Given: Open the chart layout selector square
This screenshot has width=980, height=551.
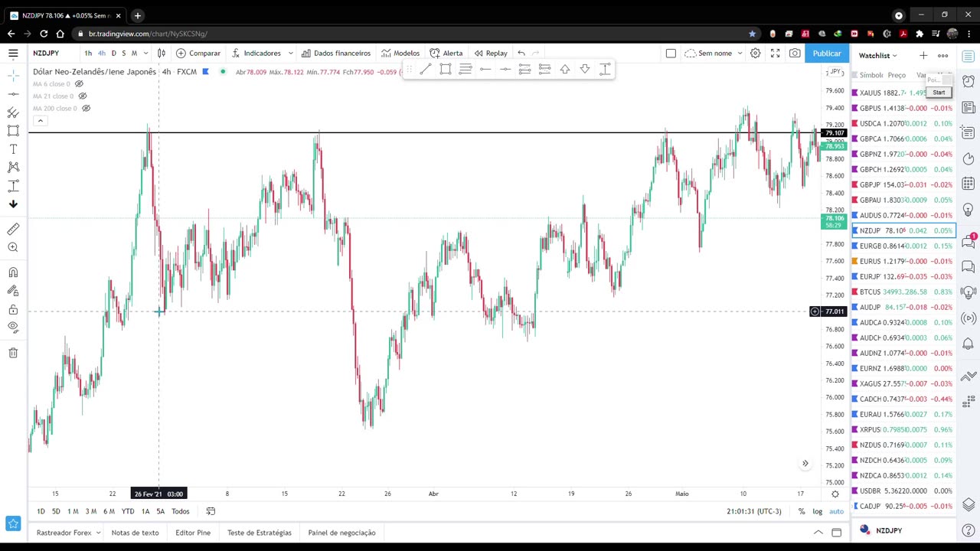Looking at the screenshot, I should tap(671, 53).
